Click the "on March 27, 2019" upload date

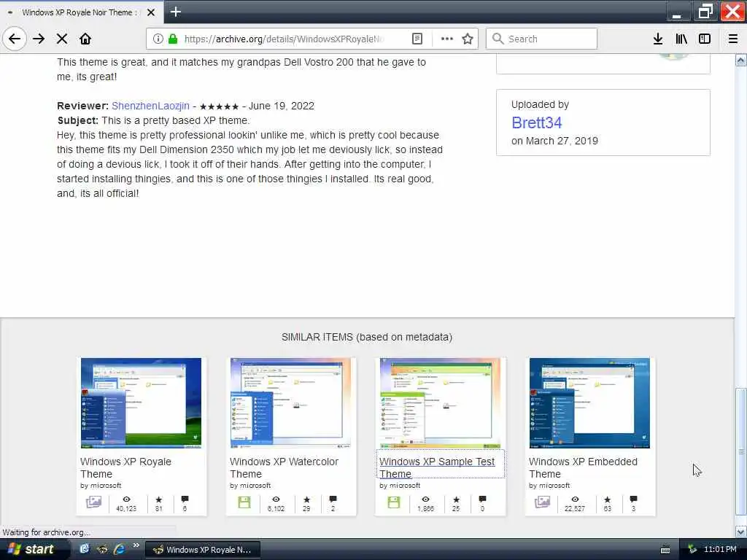pyautogui.click(x=554, y=141)
